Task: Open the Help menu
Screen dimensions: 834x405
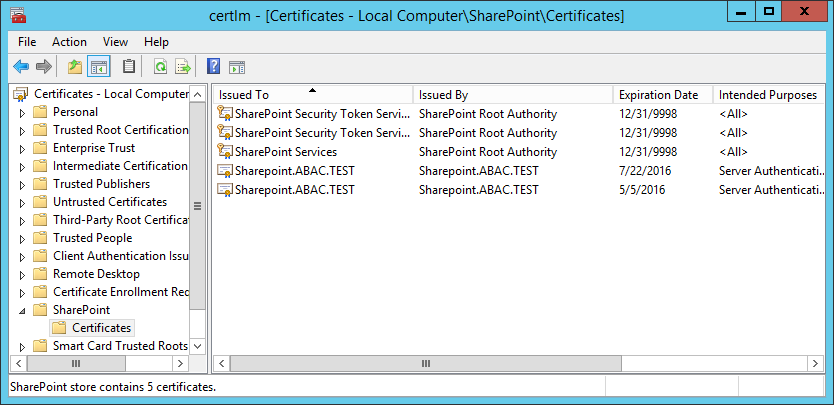Action: (x=156, y=42)
